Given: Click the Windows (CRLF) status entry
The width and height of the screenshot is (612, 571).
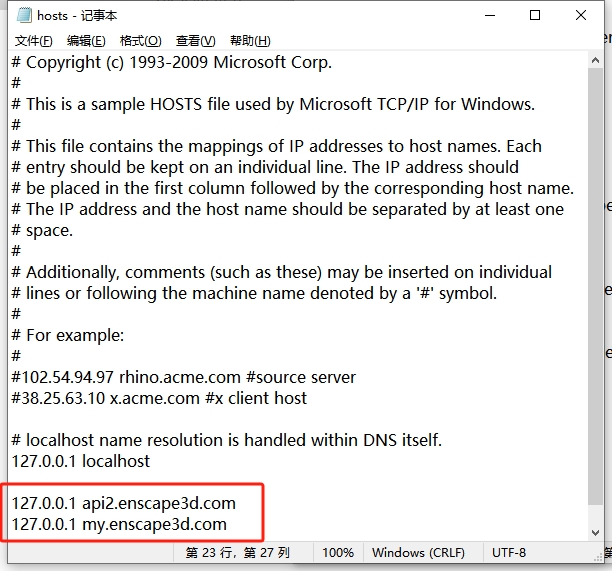Looking at the screenshot, I should pos(418,553).
